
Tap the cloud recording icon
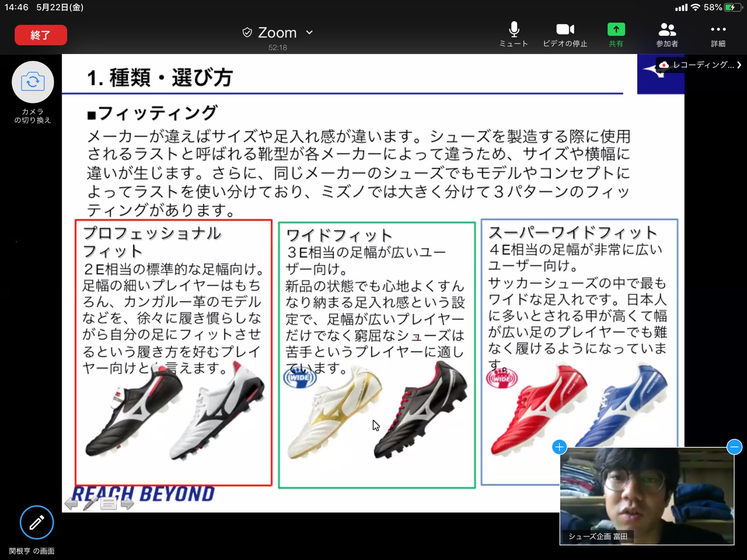coord(664,65)
